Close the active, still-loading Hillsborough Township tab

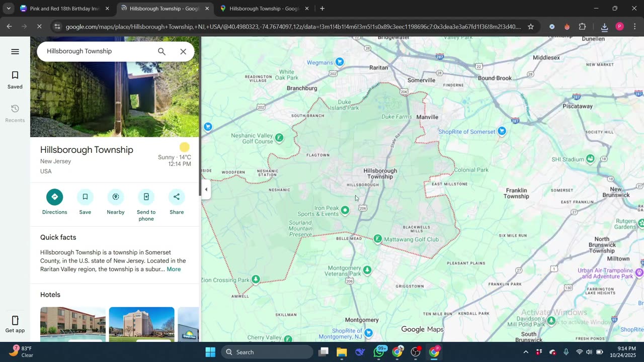207,9
